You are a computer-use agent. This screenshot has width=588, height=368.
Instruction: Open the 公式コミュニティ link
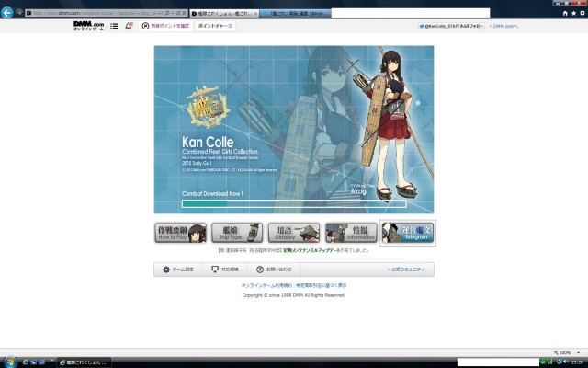tap(407, 270)
